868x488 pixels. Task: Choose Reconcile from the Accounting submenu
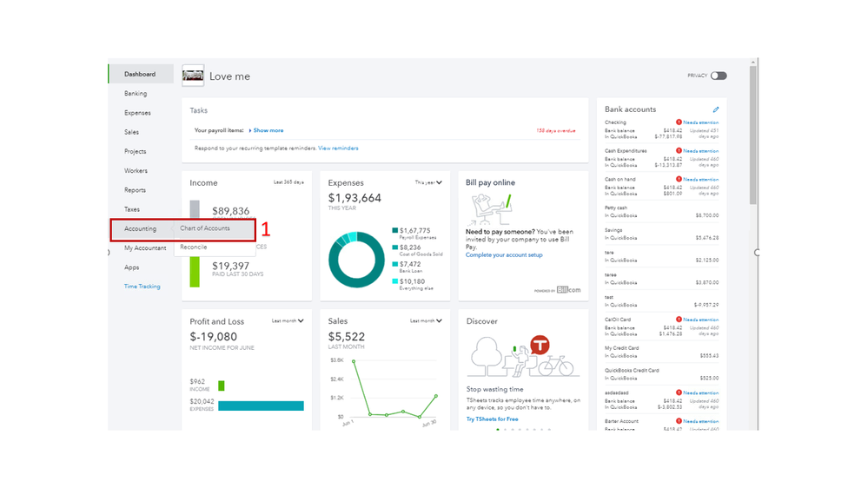coord(193,247)
